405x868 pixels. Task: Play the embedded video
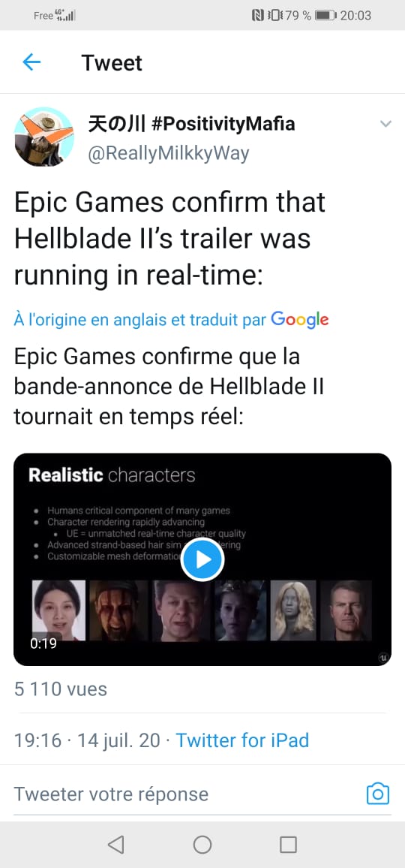pyautogui.click(x=202, y=559)
